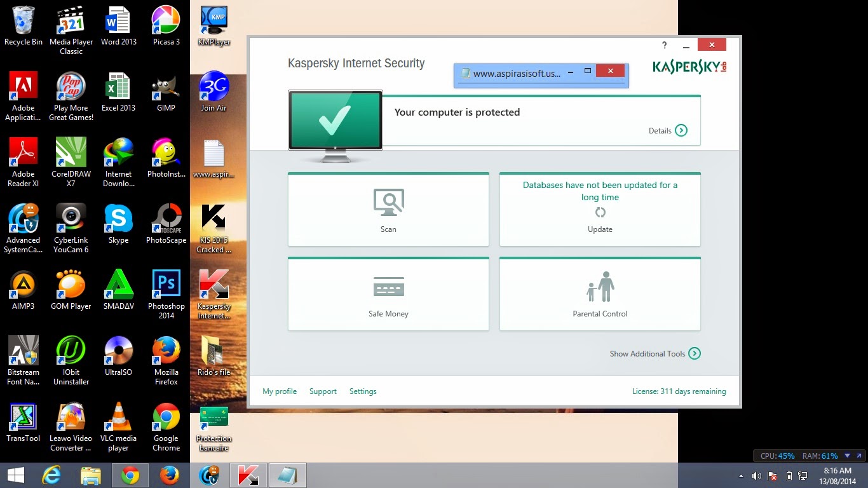Open the Safe Money tile
This screenshot has height=488, width=868.
[x=388, y=294]
